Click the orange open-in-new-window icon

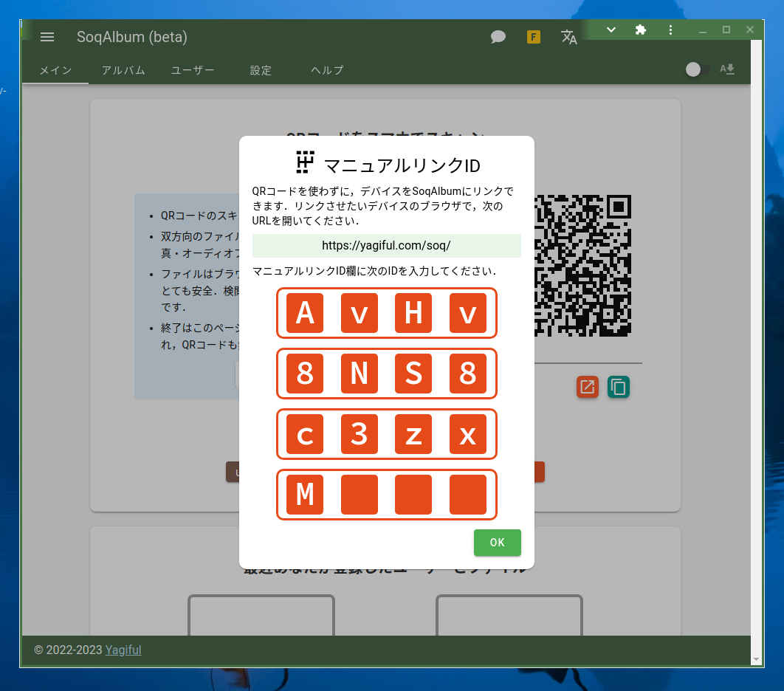587,386
